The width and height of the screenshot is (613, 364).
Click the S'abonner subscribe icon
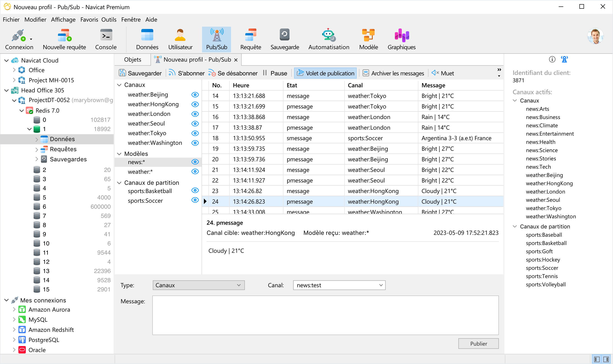172,73
